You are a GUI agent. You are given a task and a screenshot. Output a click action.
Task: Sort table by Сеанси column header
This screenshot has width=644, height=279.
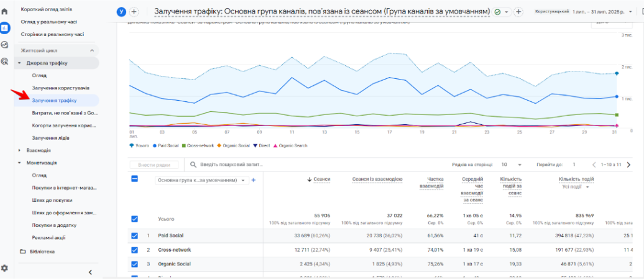pyautogui.click(x=321, y=180)
